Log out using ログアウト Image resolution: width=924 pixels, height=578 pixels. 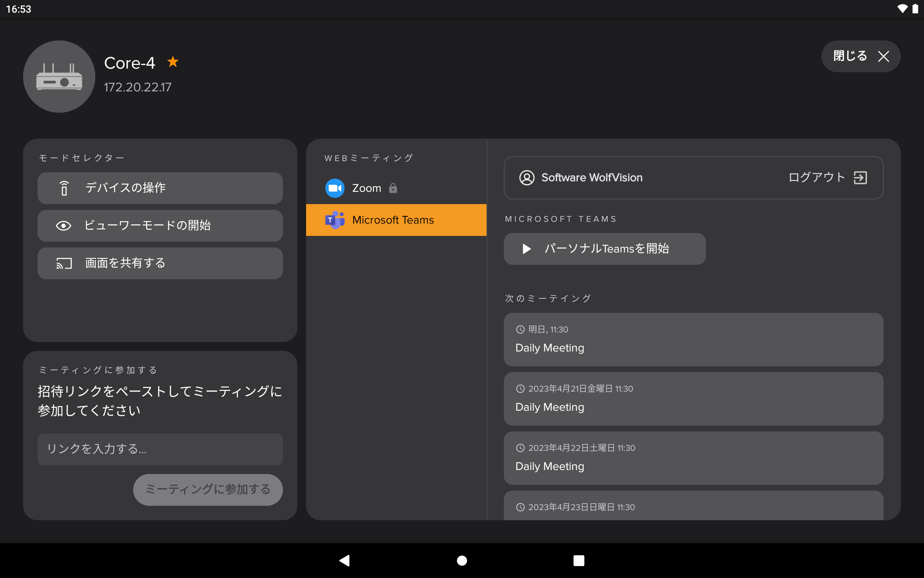point(827,178)
